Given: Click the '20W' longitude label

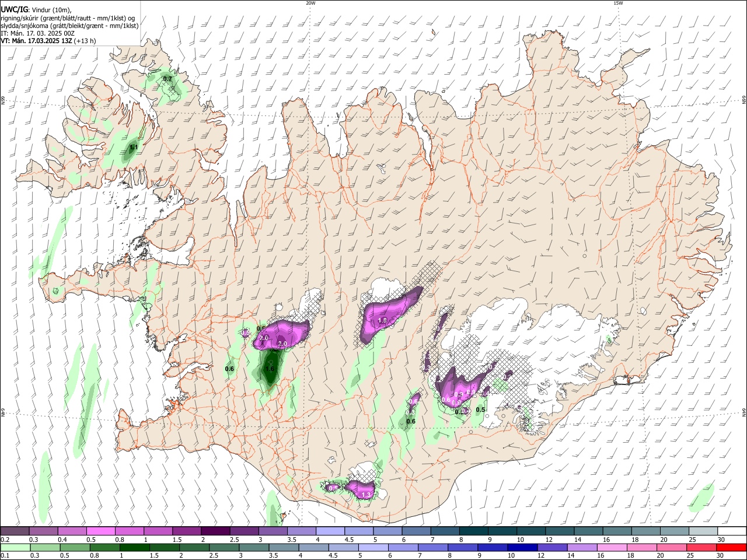Looking at the screenshot, I should 310,3.
